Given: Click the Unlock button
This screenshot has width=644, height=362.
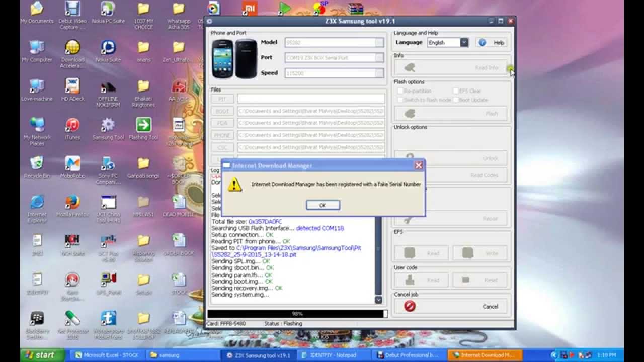Looking at the screenshot, I should tap(451, 158).
